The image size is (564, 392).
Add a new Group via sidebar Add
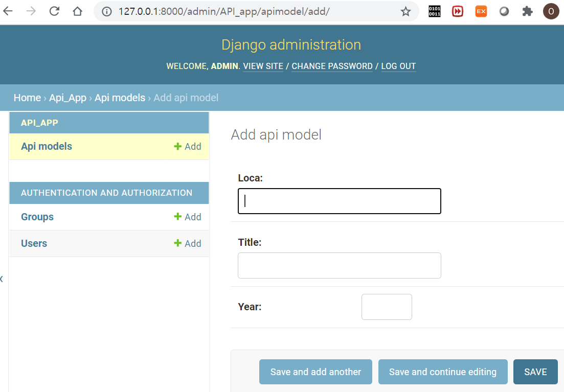pos(188,217)
